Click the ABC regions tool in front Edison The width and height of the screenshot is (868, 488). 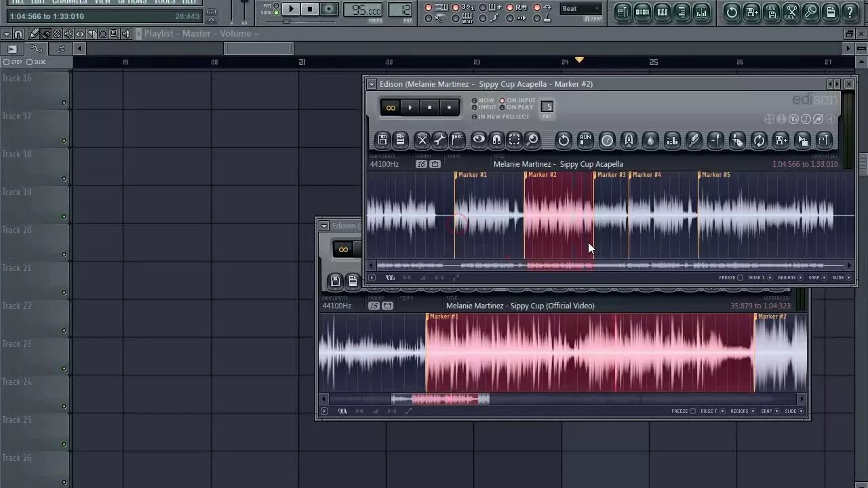point(458,140)
